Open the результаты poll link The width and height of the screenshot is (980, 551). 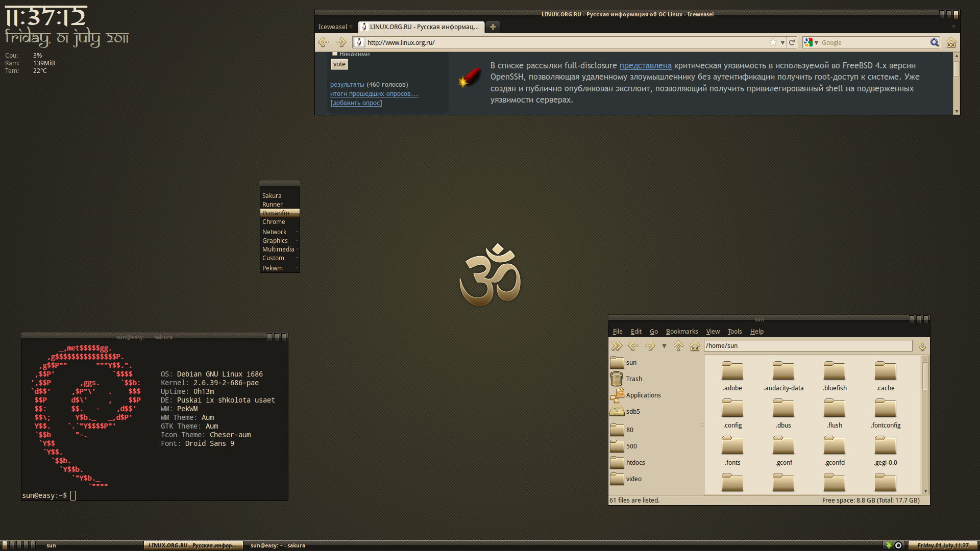coord(347,85)
